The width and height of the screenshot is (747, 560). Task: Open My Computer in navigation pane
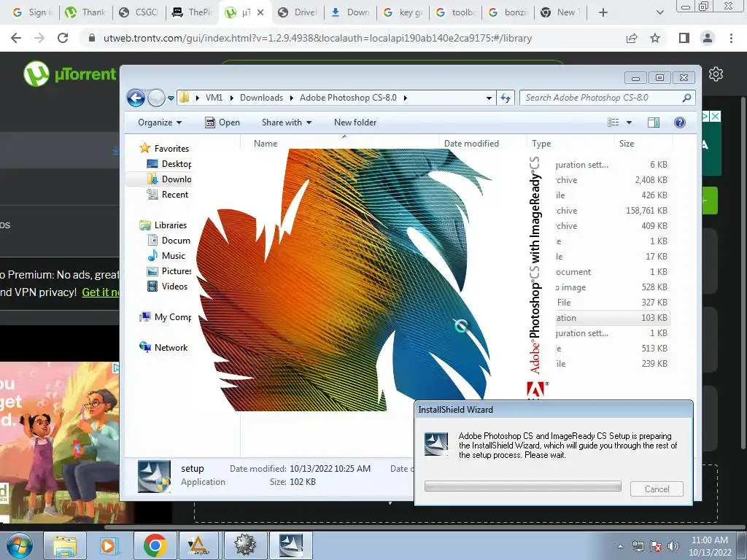[166, 317]
